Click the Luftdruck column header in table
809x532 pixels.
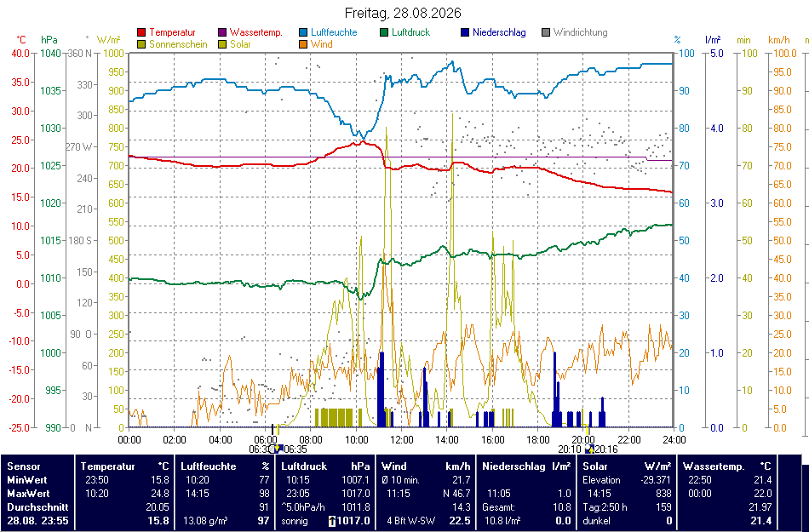(x=304, y=466)
